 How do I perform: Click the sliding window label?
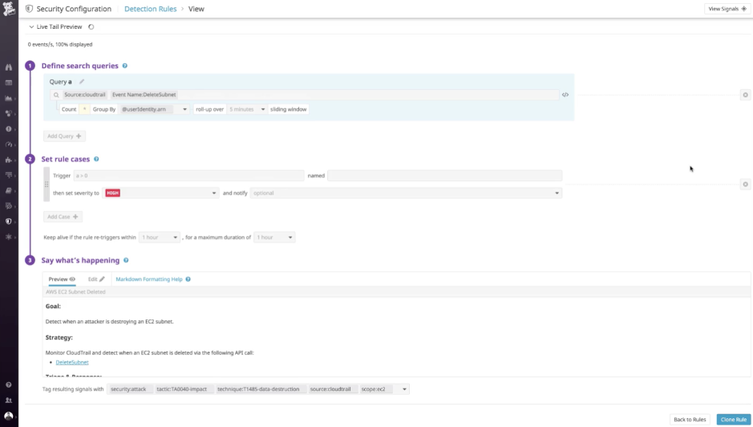[x=288, y=110]
